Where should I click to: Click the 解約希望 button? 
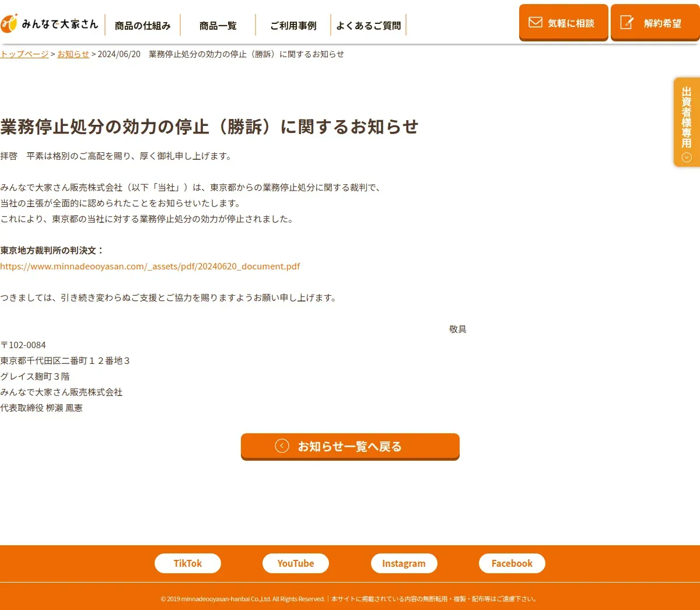[655, 23]
